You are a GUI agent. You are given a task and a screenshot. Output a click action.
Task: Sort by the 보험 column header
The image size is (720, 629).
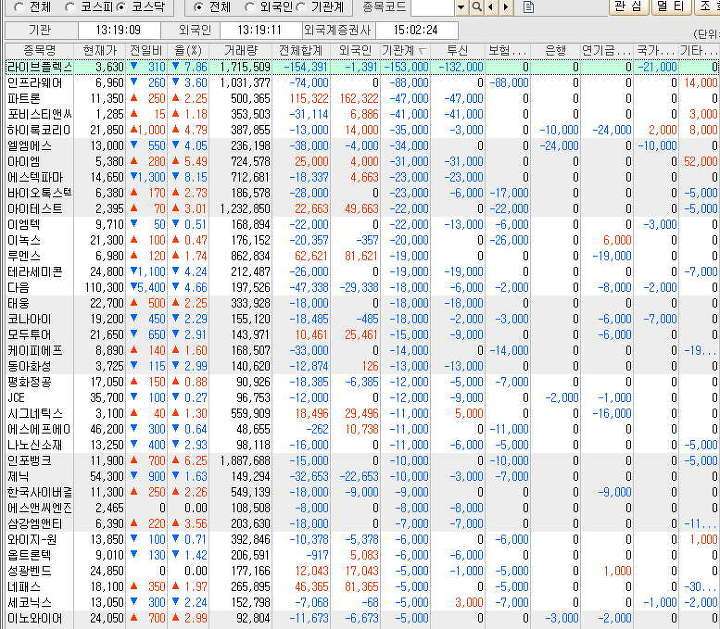[x=507, y=51]
